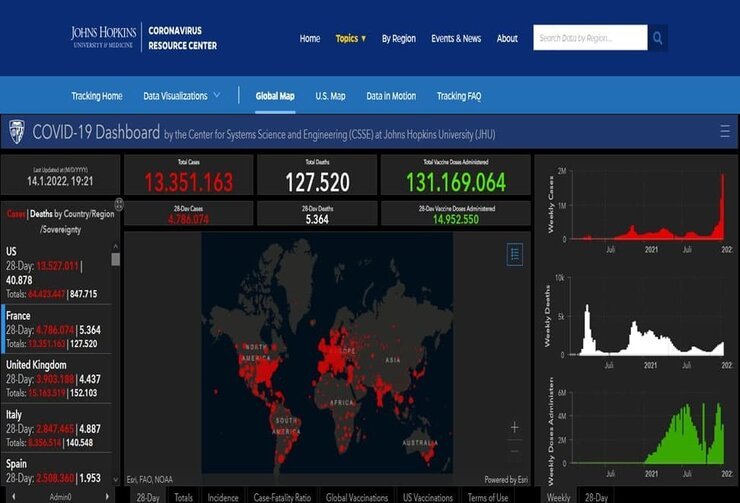
Task: Sort country list by Deaths
Action: 41,214
